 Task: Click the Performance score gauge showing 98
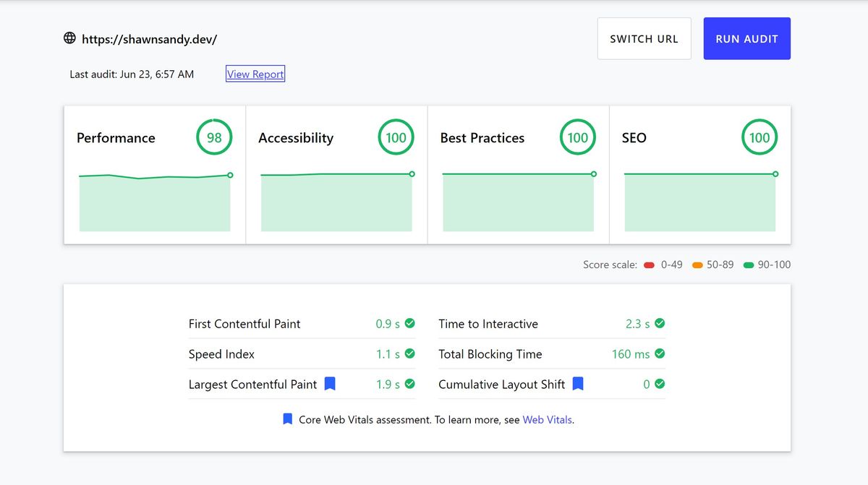214,137
